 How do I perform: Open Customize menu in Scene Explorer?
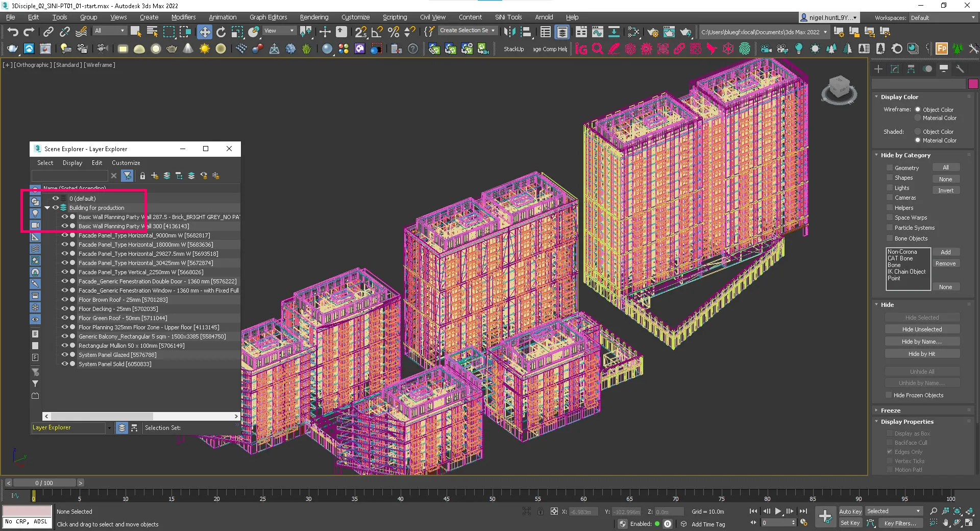[x=126, y=163]
